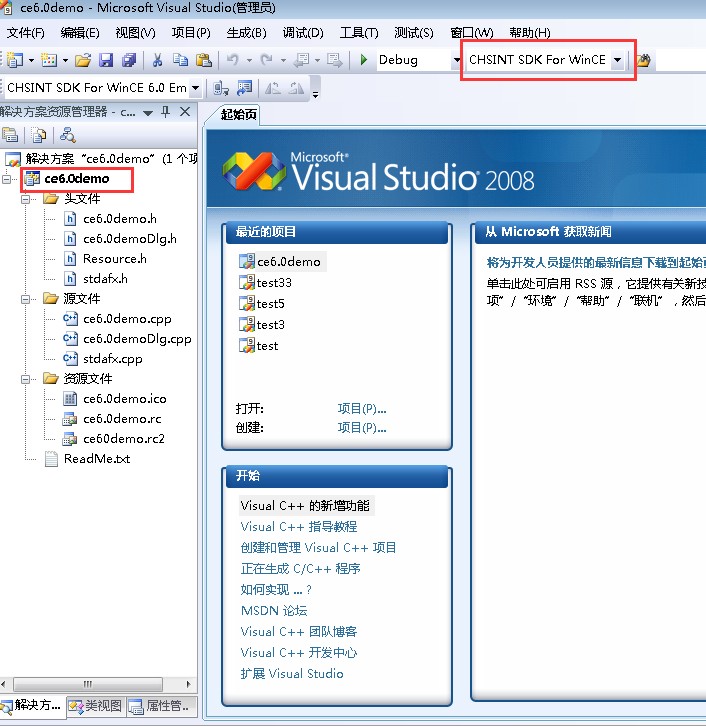Click the Undo arrow icon
Screen dimensions: 706x726
click(233, 60)
